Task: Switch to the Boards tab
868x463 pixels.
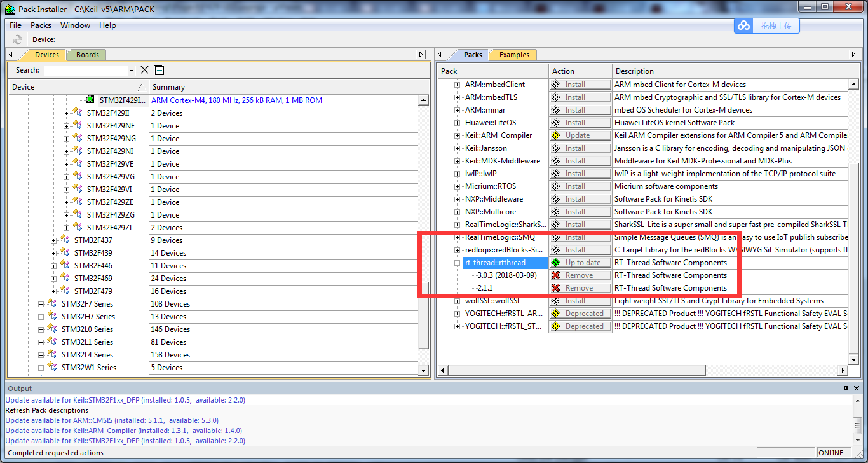Action: click(x=87, y=55)
